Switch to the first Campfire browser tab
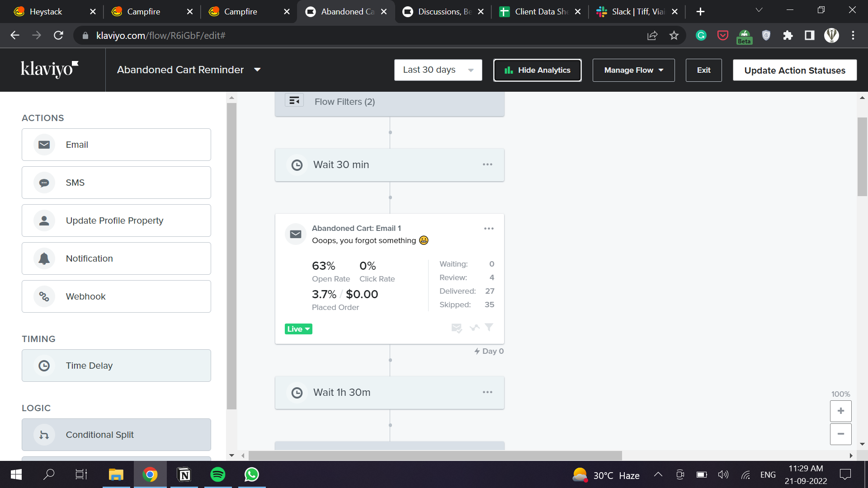868x488 pixels. click(151, 12)
